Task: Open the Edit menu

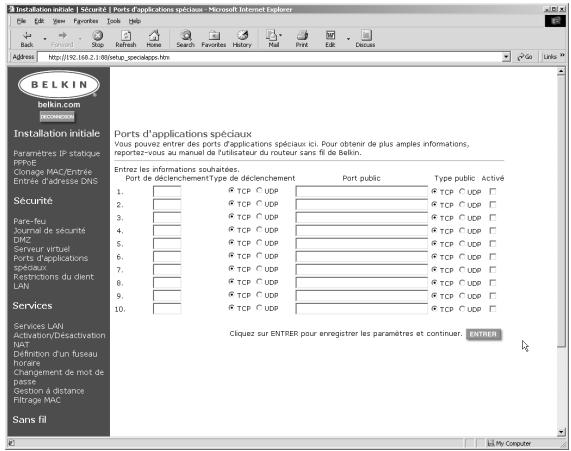Action: (39, 21)
